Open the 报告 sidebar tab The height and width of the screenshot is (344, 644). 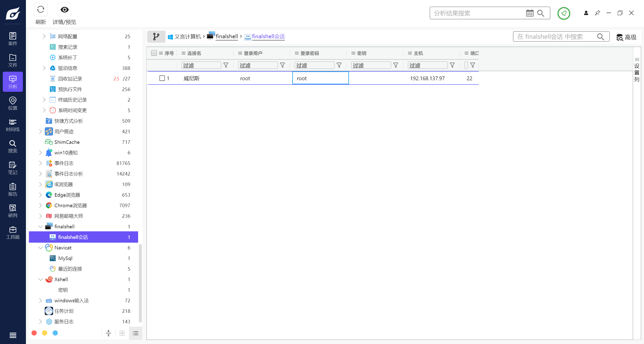[x=13, y=190]
